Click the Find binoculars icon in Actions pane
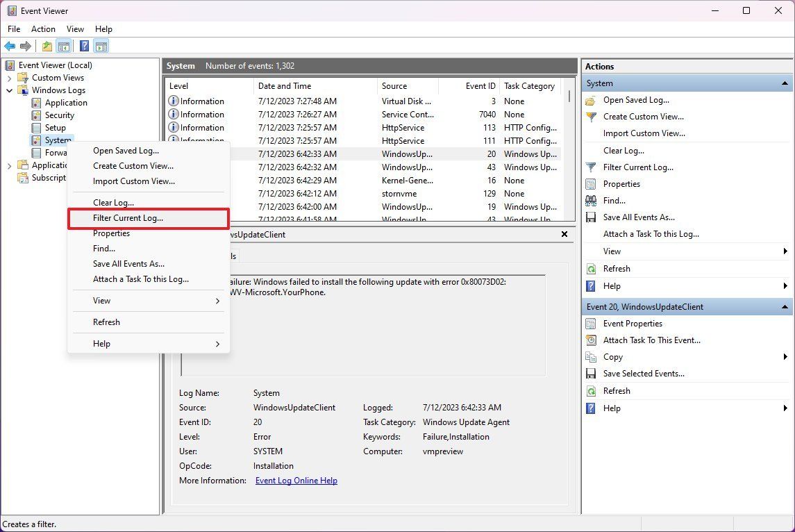Viewport: 795px width, 532px height. point(591,200)
